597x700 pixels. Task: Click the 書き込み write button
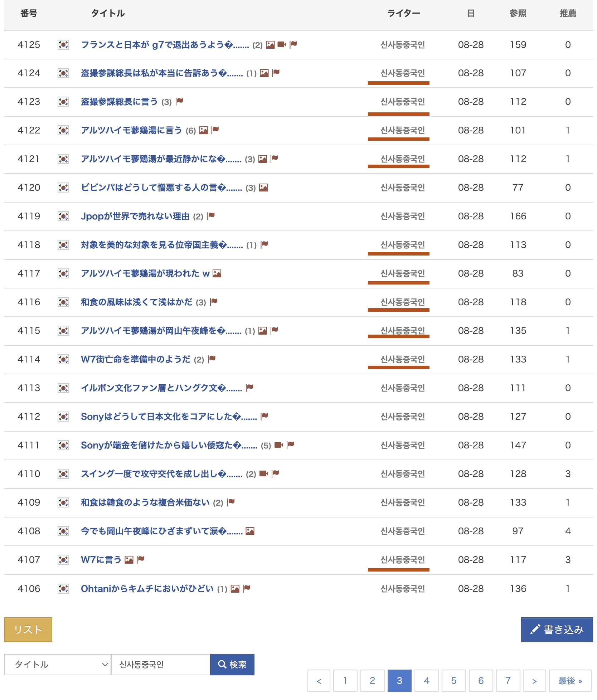[557, 629]
